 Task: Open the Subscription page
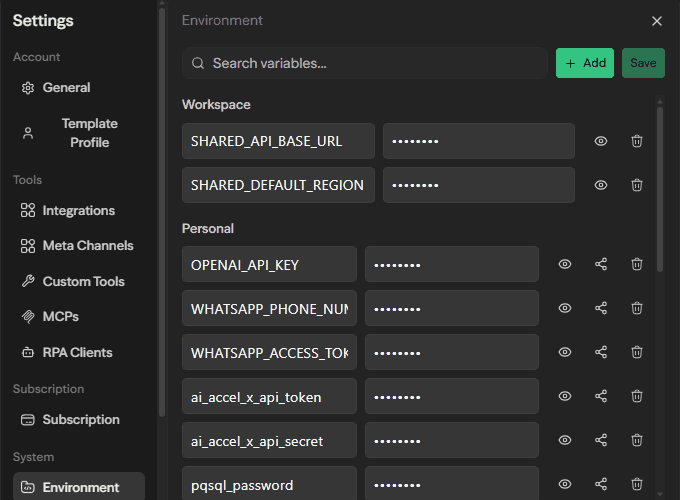79,420
